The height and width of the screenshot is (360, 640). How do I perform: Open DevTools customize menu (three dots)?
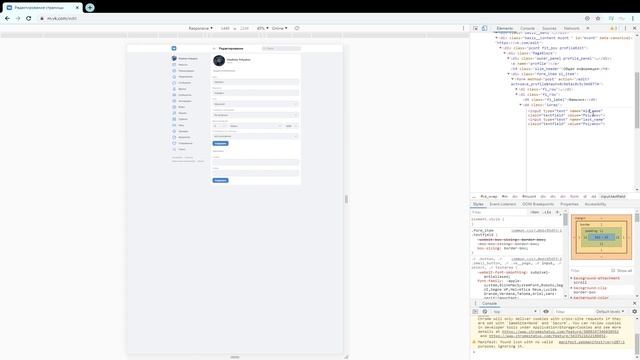[625, 28]
